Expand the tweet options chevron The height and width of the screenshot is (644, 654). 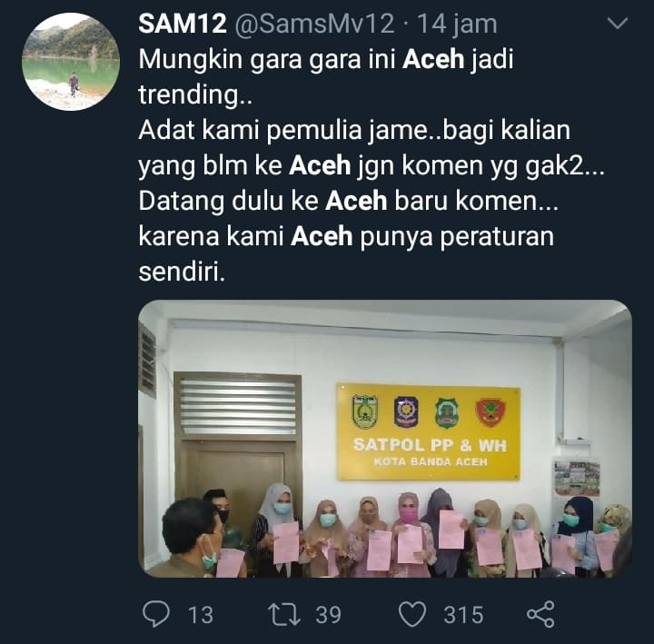(618, 23)
